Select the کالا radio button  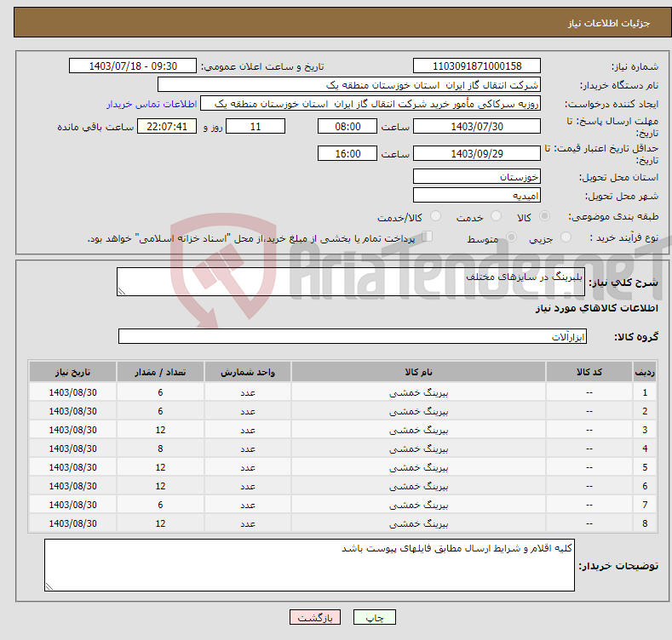tap(544, 216)
